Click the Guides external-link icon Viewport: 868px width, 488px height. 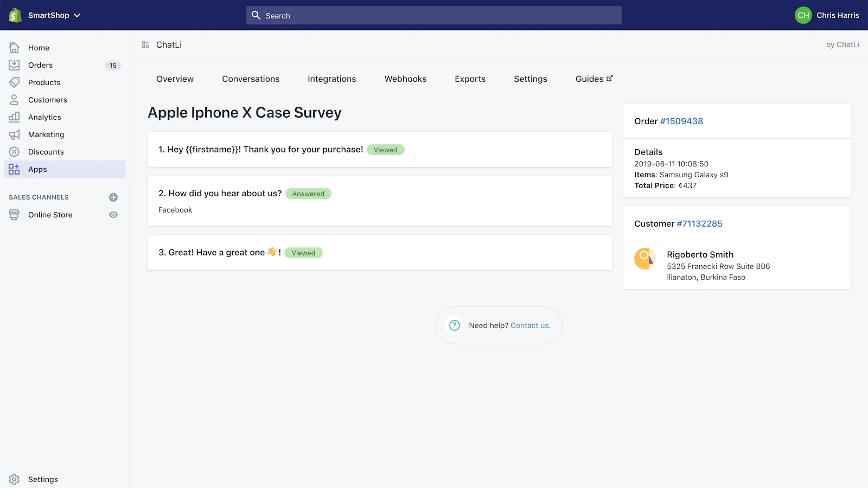click(x=610, y=78)
